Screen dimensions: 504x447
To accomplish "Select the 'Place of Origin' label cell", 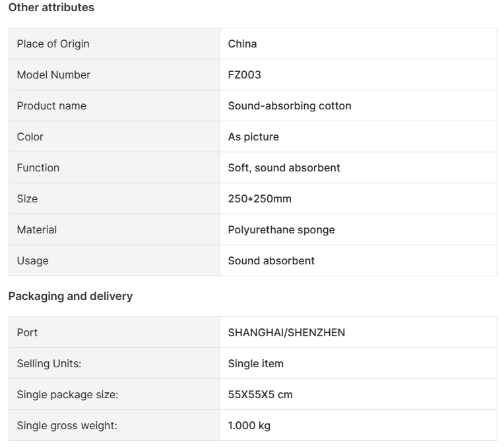I will click(114, 44).
